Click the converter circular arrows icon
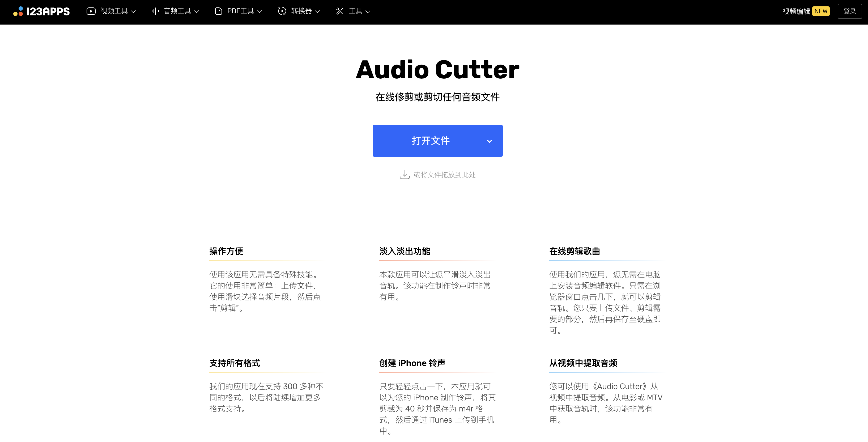The width and height of the screenshot is (868, 442). [x=282, y=11]
